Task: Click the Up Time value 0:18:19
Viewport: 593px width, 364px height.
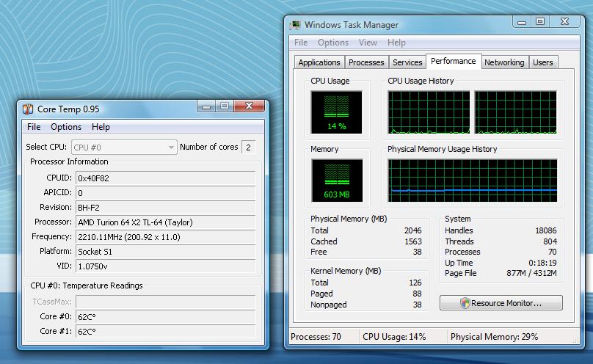Action: point(542,263)
